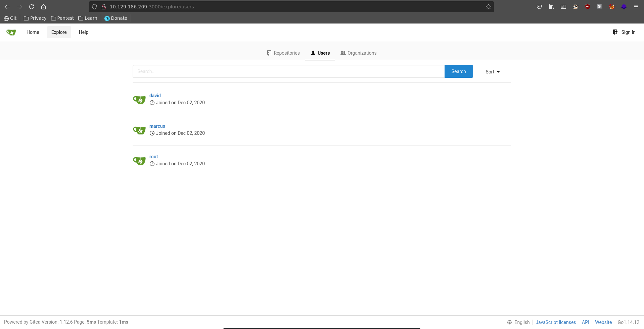Reload the page with refresh icon

(x=32, y=7)
